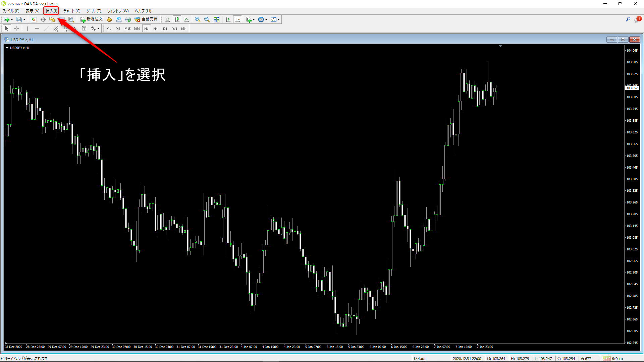Open the virtual hosting cloud icon
The height and width of the screenshot is (362, 644).
click(x=119, y=19)
